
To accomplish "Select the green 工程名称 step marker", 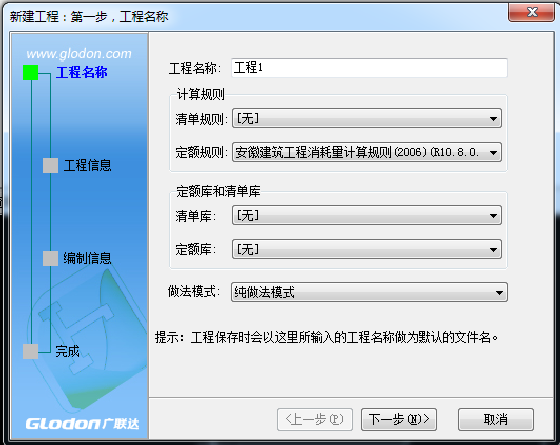I will pyautogui.click(x=31, y=72).
